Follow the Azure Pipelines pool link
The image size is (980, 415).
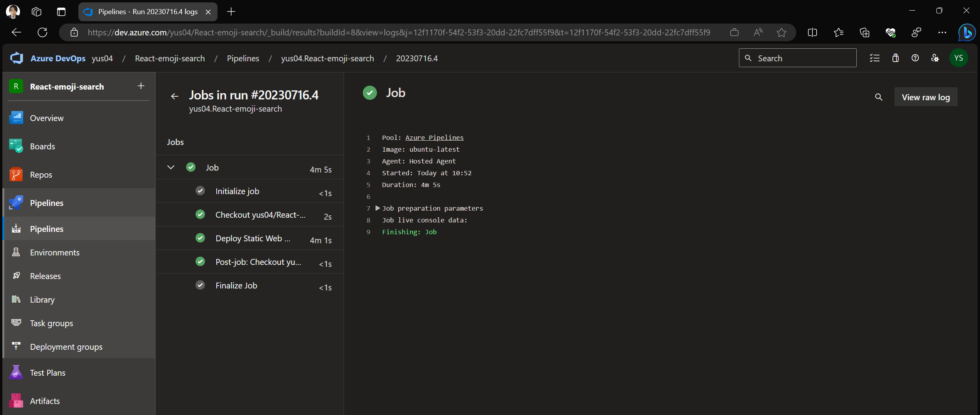pyautogui.click(x=434, y=138)
